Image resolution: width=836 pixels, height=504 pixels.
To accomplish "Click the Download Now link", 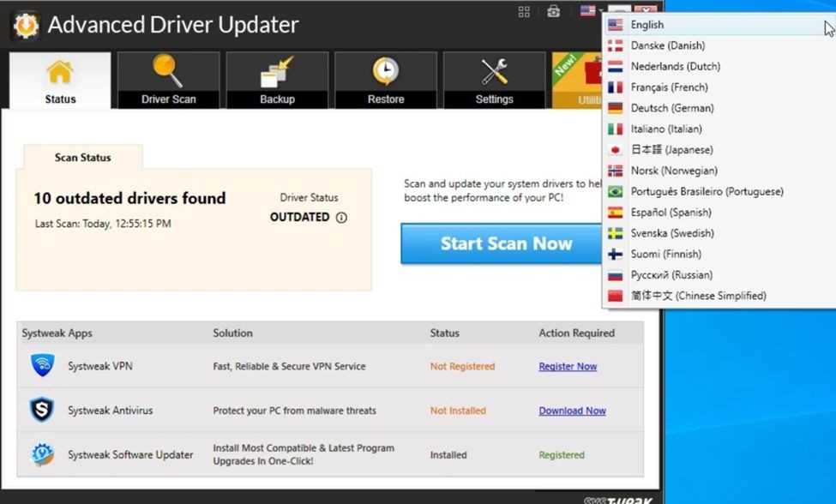I will (572, 411).
